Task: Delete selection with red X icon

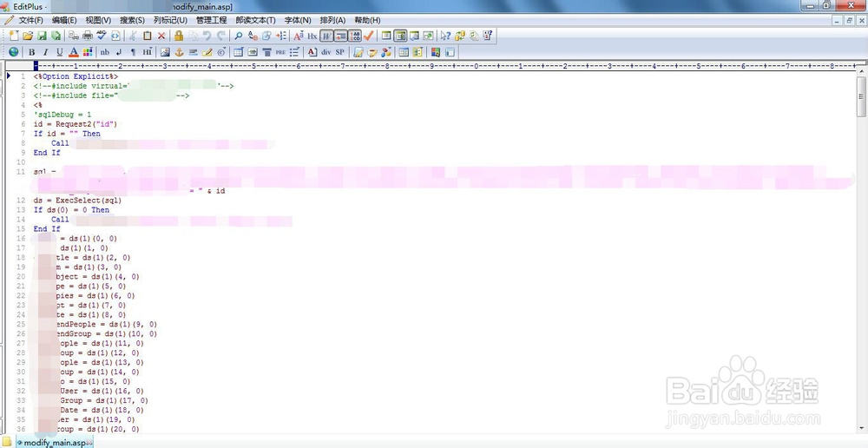Action: [x=161, y=36]
